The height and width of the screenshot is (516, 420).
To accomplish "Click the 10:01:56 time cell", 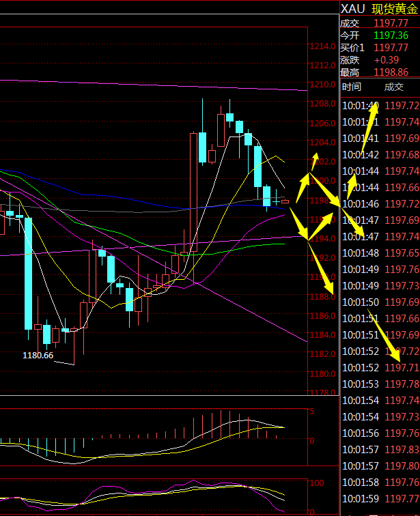I will click(x=361, y=433).
